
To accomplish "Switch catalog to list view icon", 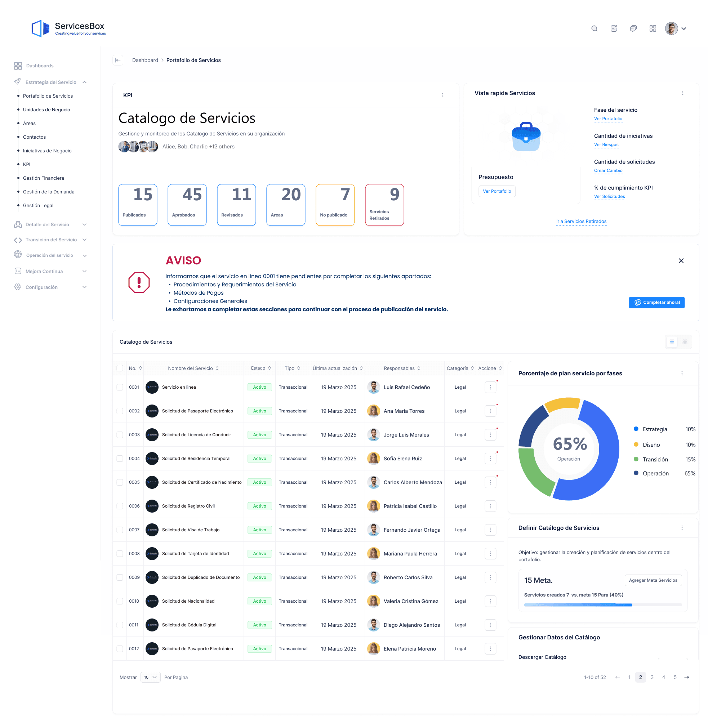I will coord(672,342).
